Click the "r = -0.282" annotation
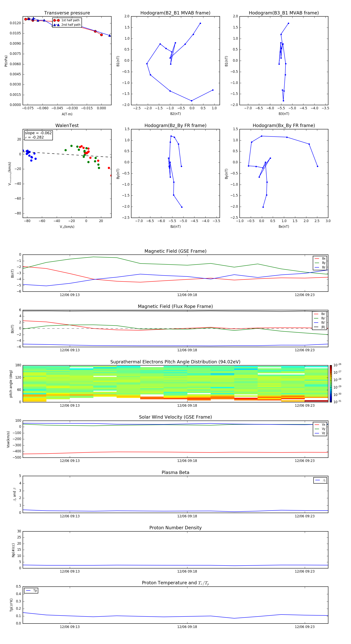351x644 pixels. tap(34, 137)
